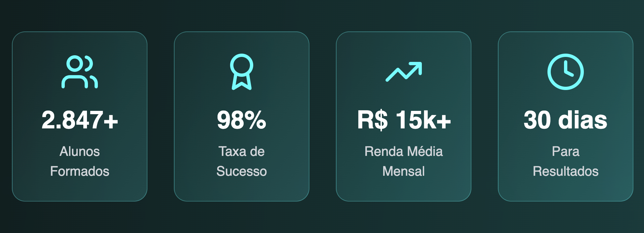Click the users icon above 2.847+
This screenshot has width=644, height=233.
80,72
